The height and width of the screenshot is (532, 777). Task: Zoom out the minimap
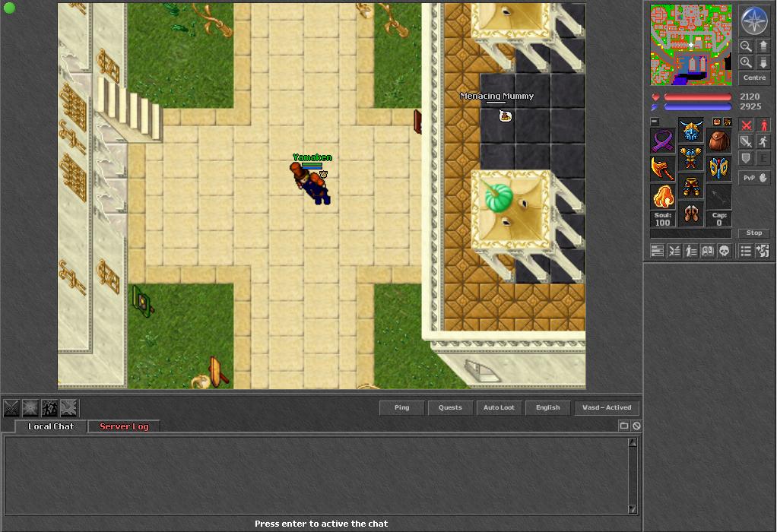tap(746, 46)
